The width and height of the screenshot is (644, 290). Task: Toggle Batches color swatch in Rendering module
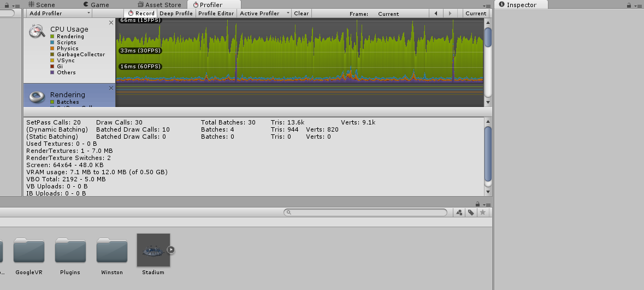tap(52, 102)
